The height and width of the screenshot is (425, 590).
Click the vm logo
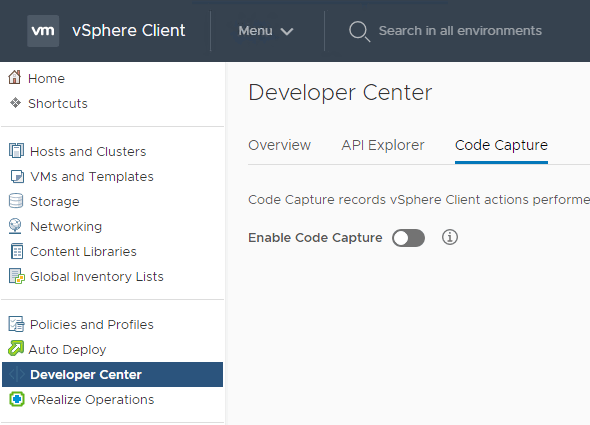pos(43,31)
